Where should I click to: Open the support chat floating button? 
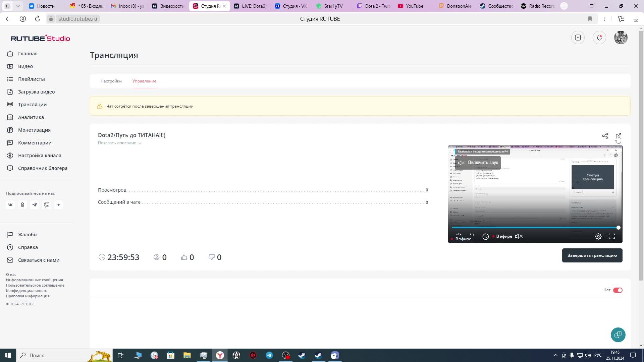(618, 335)
